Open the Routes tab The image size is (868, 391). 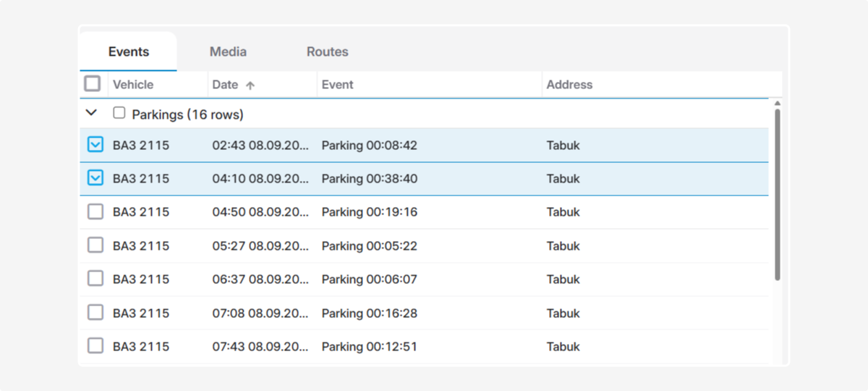click(327, 52)
